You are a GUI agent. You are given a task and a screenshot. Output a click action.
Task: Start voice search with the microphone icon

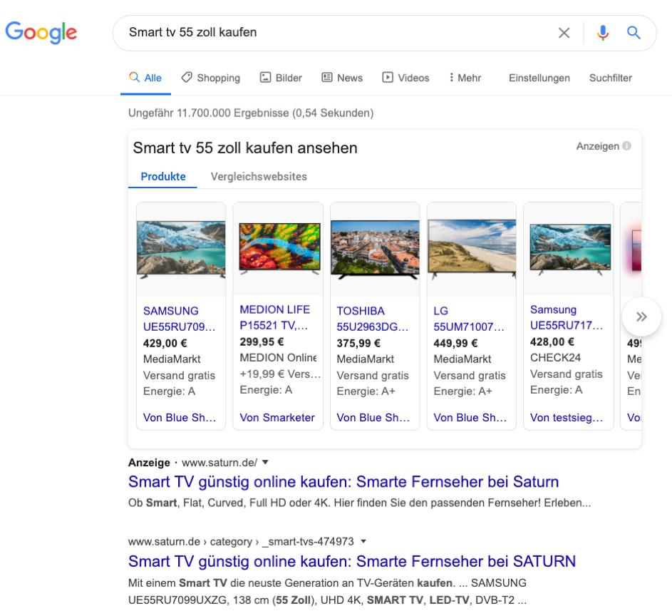[603, 33]
